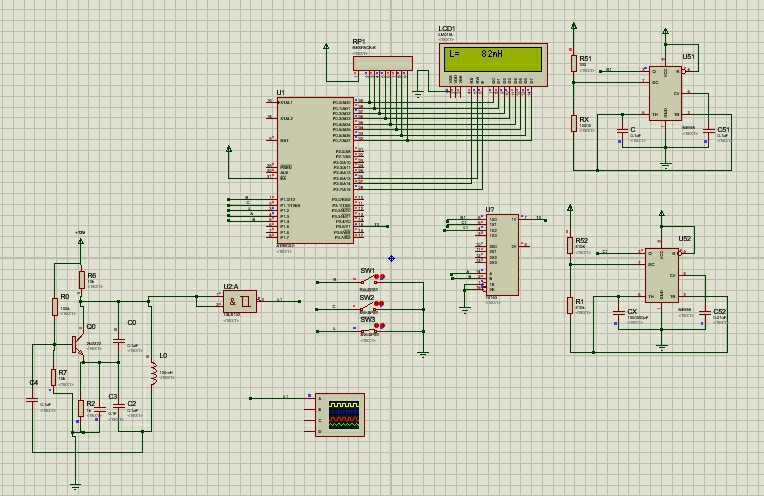The image size is (764, 496).
Task: Select the U7 multiplexer chip
Action: tap(502, 255)
